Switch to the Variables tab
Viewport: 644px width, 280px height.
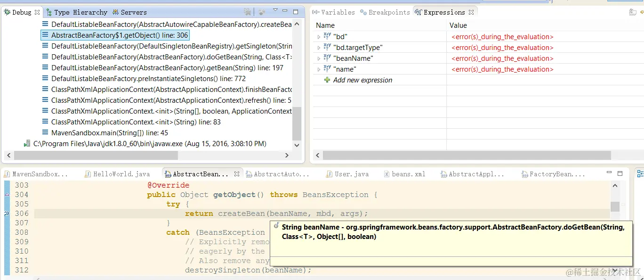pyautogui.click(x=334, y=12)
